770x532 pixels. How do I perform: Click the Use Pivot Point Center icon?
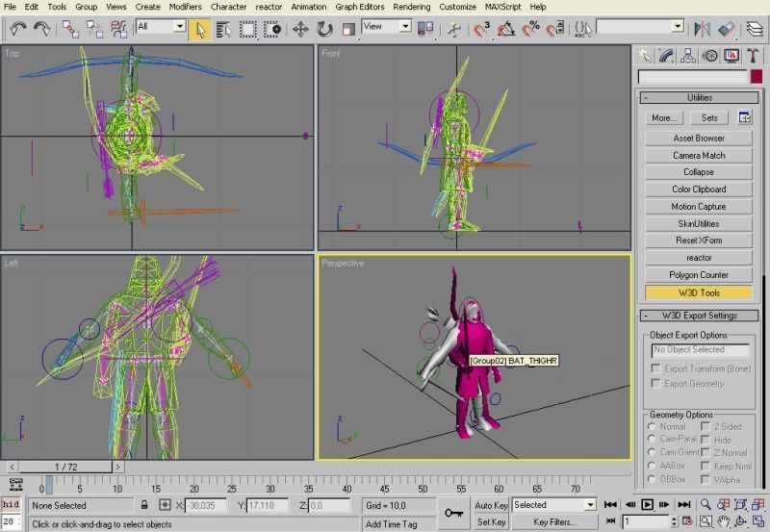[x=425, y=29]
